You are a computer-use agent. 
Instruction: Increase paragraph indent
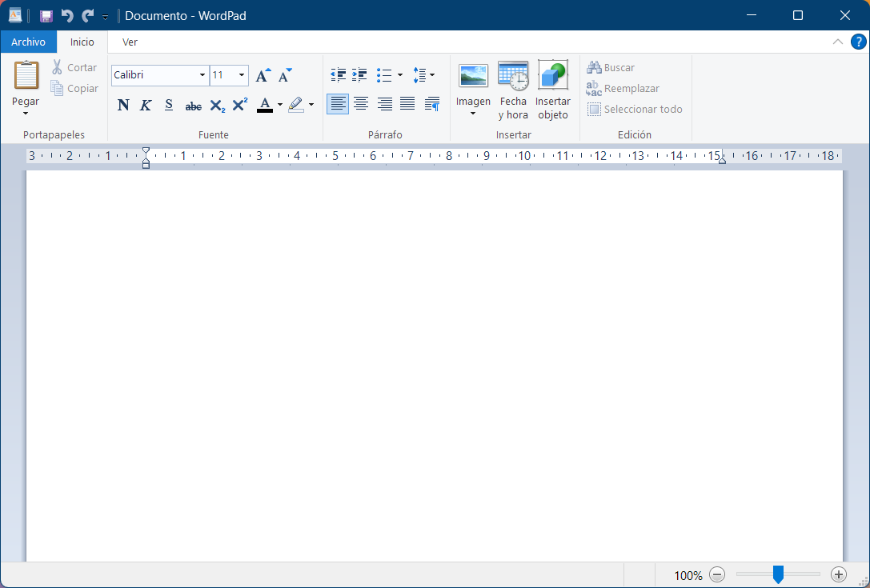click(x=359, y=75)
